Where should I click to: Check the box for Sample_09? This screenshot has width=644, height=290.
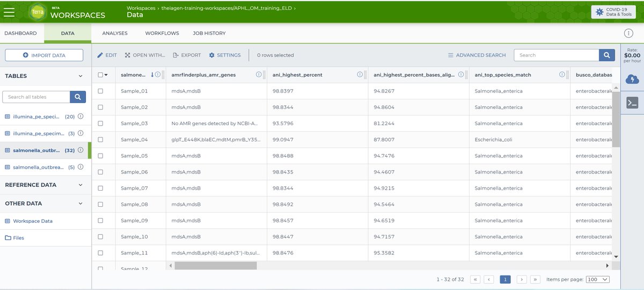pyautogui.click(x=100, y=220)
